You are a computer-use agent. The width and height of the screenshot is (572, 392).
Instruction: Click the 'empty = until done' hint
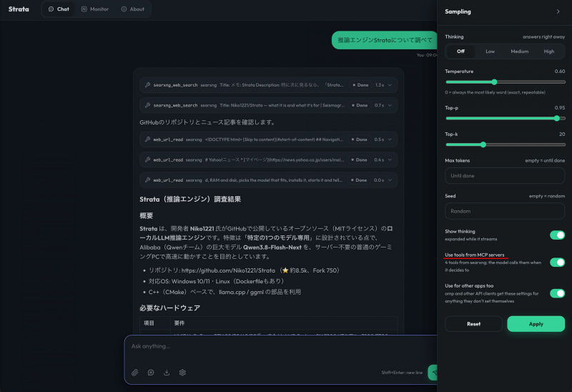[x=545, y=161]
